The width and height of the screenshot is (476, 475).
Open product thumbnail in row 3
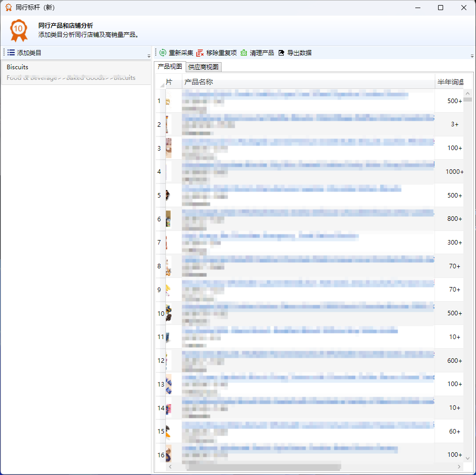(168, 148)
